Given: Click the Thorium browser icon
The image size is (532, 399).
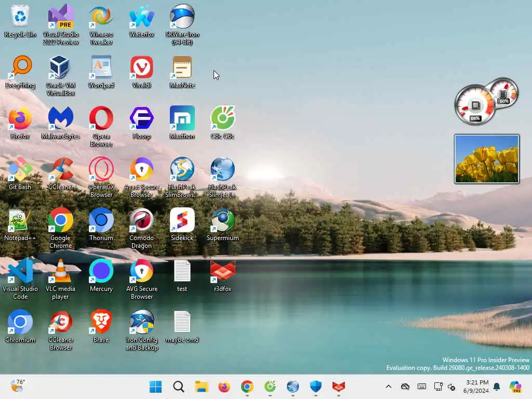Looking at the screenshot, I should click(x=101, y=225).
